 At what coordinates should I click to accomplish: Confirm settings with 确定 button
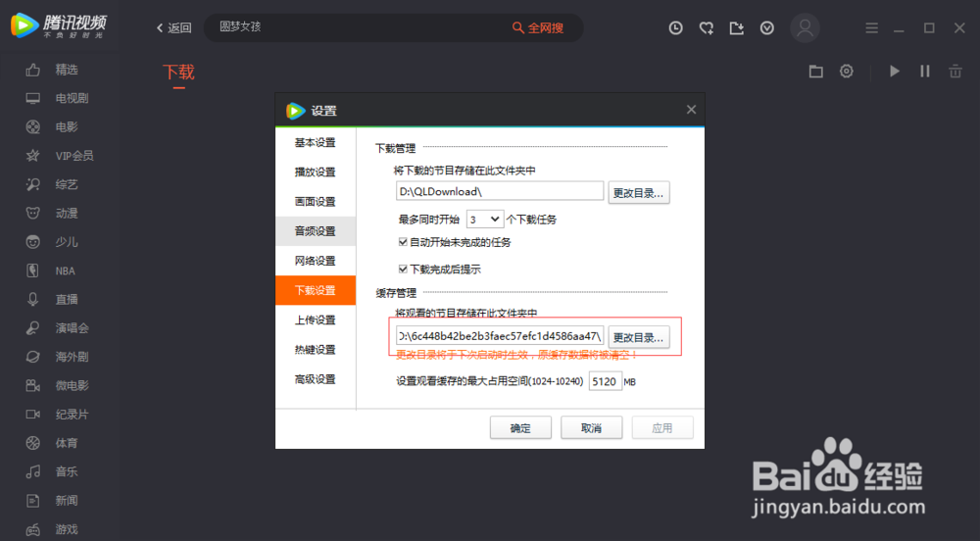coord(520,428)
